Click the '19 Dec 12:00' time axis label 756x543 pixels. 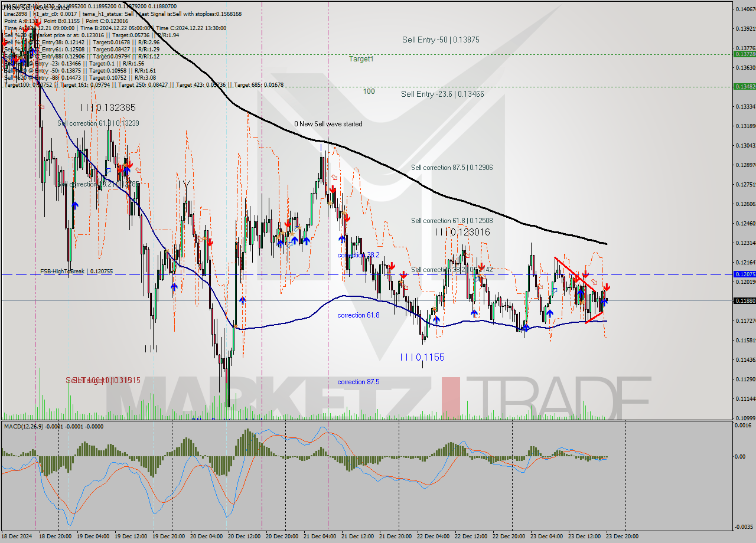(132, 536)
